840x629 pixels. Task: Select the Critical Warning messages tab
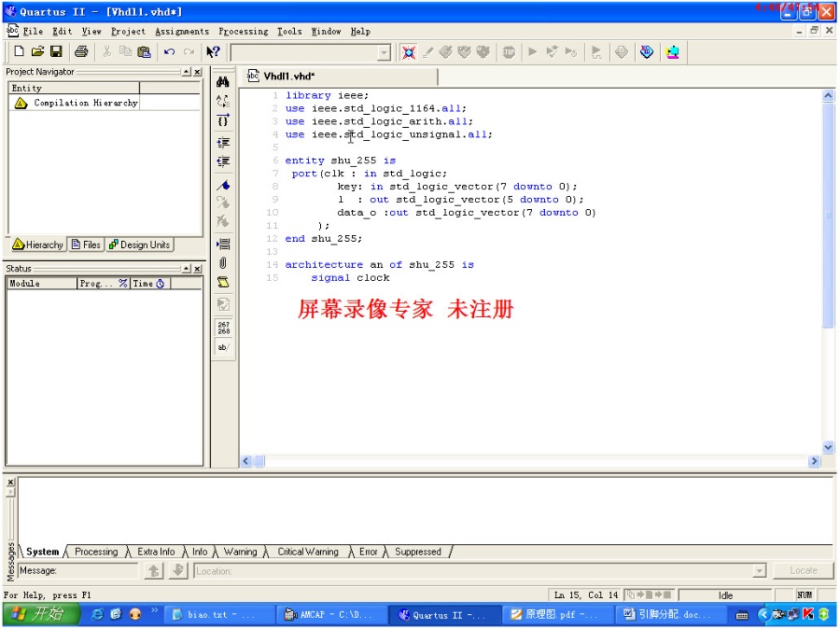308,552
